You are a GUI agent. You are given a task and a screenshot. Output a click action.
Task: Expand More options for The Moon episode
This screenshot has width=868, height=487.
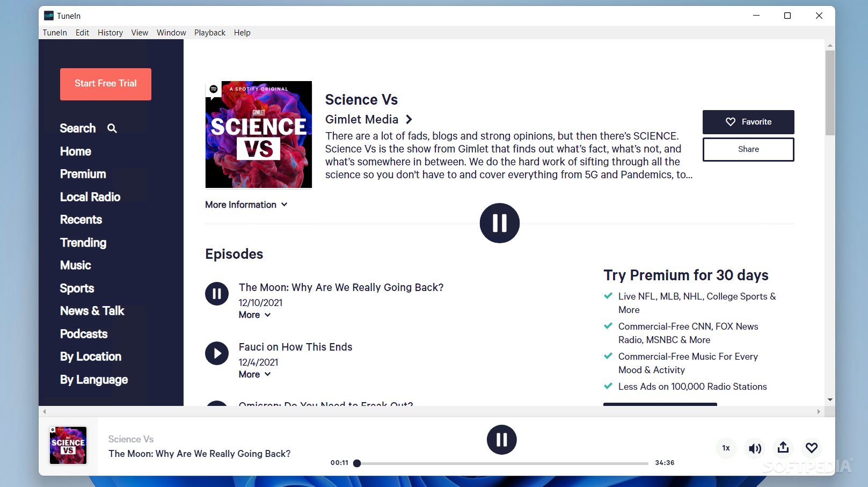coord(254,315)
